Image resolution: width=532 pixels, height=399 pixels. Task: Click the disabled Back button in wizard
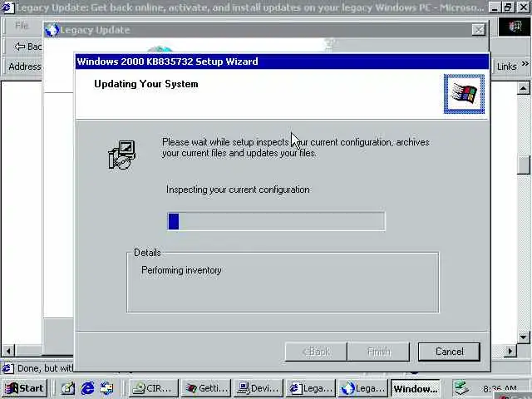pos(316,352)
